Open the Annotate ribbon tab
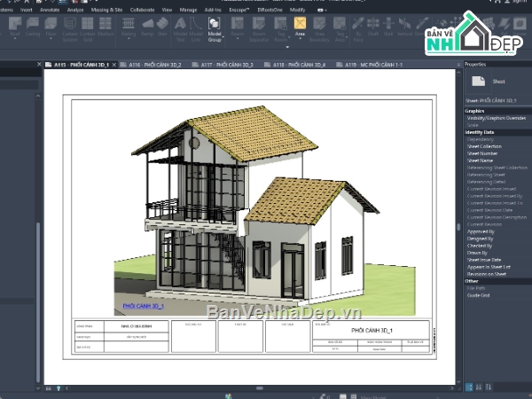The width and height of the screenshot is (532, 399). 50,10
